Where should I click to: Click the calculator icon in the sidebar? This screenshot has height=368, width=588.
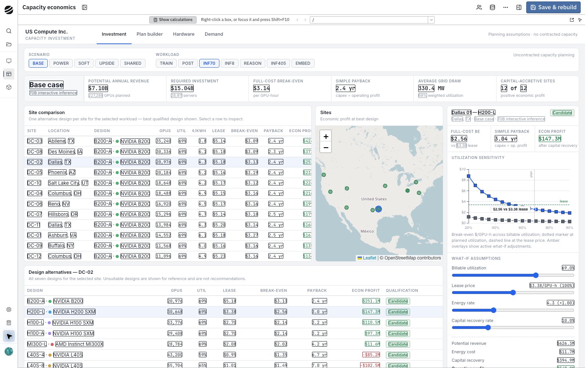(x=9, y=323)
